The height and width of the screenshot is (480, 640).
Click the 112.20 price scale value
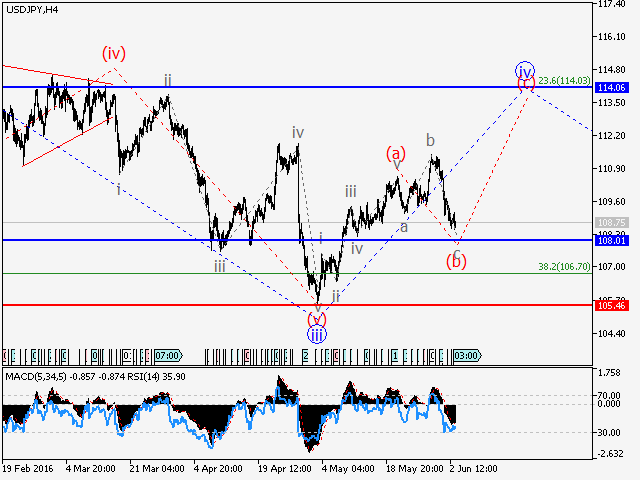point(611,136)
